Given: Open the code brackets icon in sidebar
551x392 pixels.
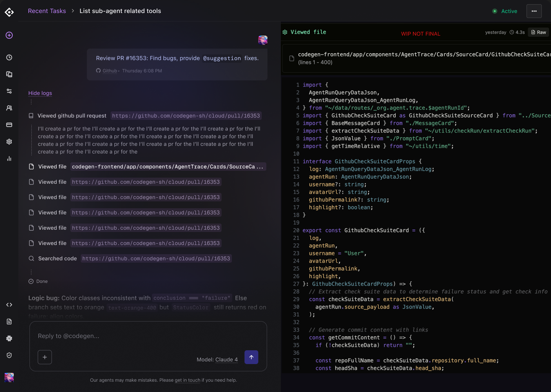Looking at the screenshot, I should click(9, 305).
